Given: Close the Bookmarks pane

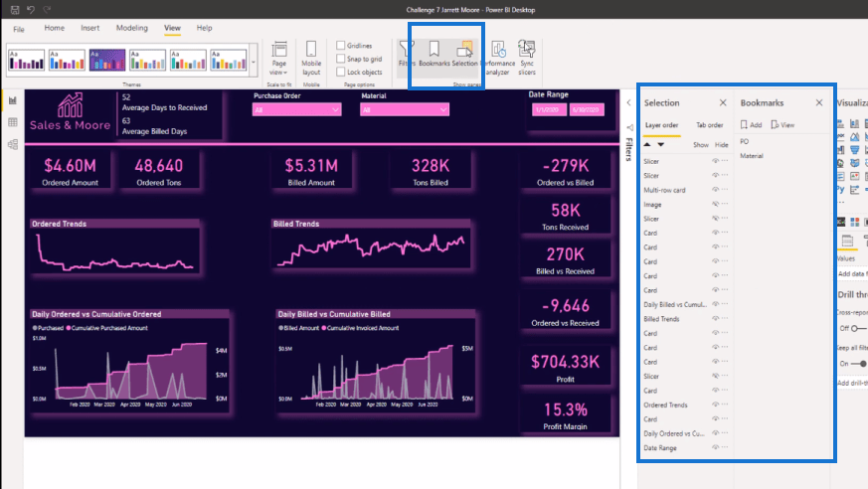Looking at the screenshot, I should tap(819, 103).
